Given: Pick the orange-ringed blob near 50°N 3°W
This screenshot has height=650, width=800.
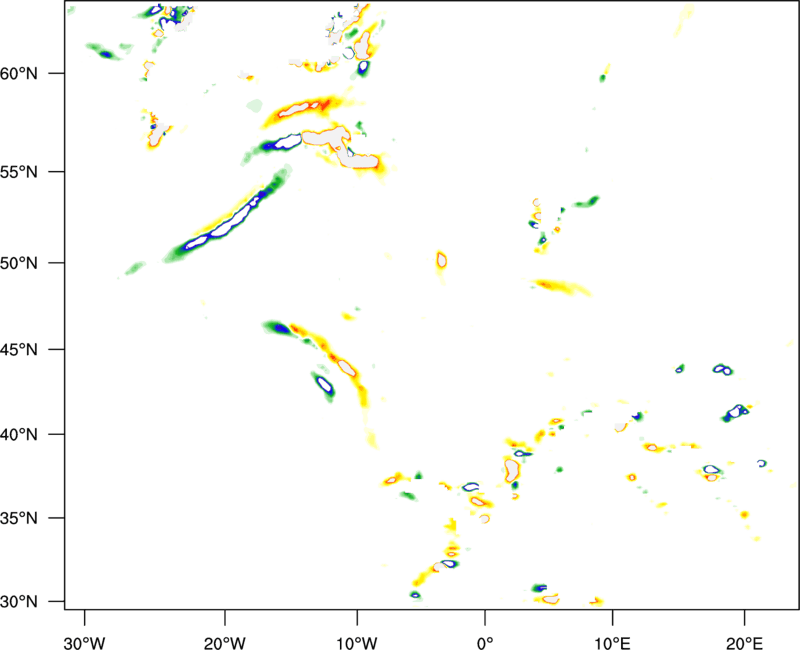Looking at the screenshot, I should (441, 261).
